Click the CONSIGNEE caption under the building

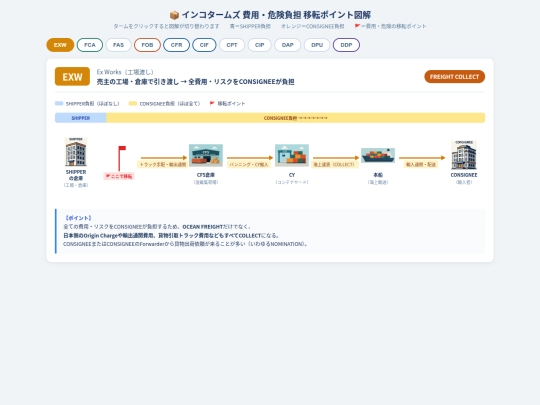coord(464,175)
